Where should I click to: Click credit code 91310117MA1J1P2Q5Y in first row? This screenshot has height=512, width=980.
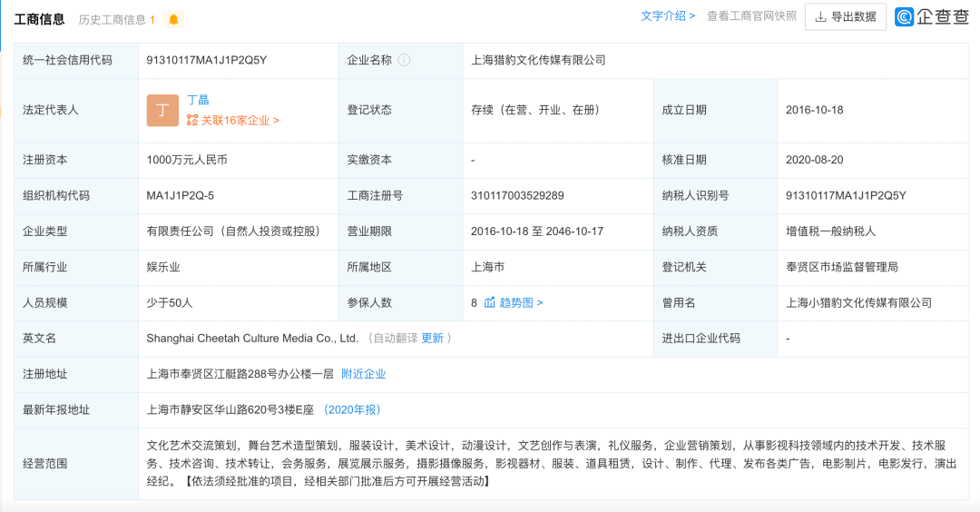(207, 60)
